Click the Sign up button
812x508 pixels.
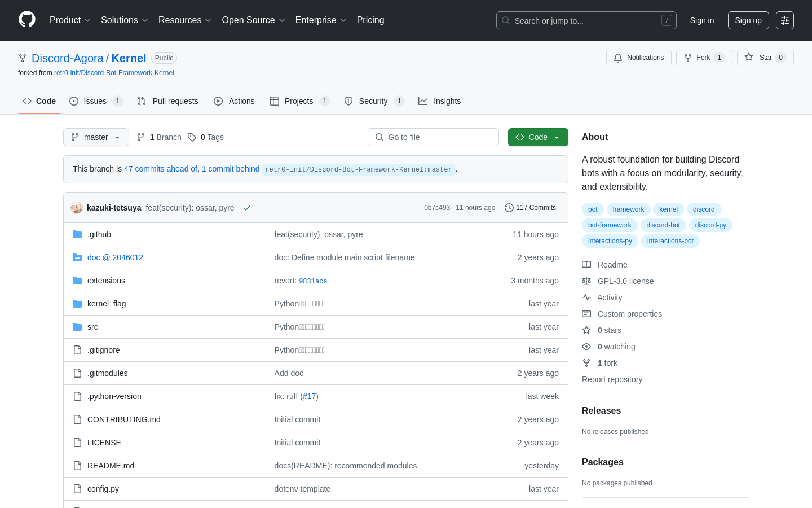point(748,20)
